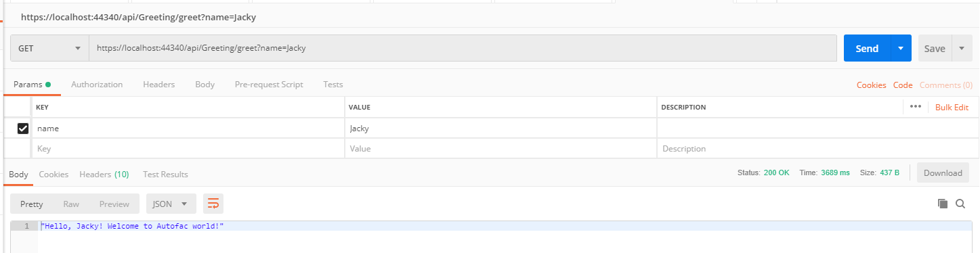980x253 pixels.
Task: Open response search with magnifier icon
Action: [960, 204]
